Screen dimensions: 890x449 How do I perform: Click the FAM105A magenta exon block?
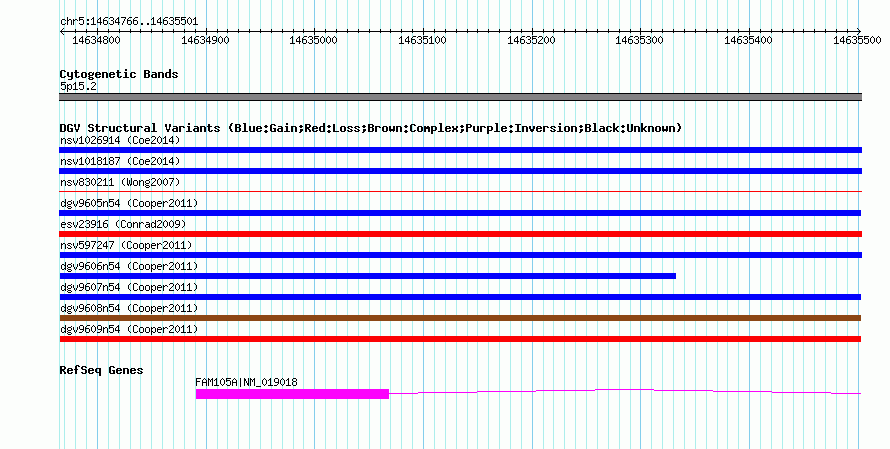292,394
